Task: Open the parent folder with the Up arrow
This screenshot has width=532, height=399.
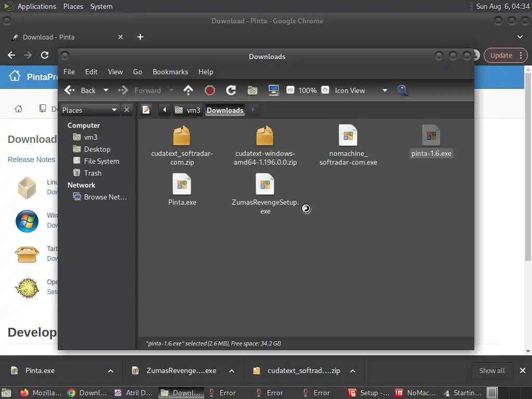Action: 188,90
